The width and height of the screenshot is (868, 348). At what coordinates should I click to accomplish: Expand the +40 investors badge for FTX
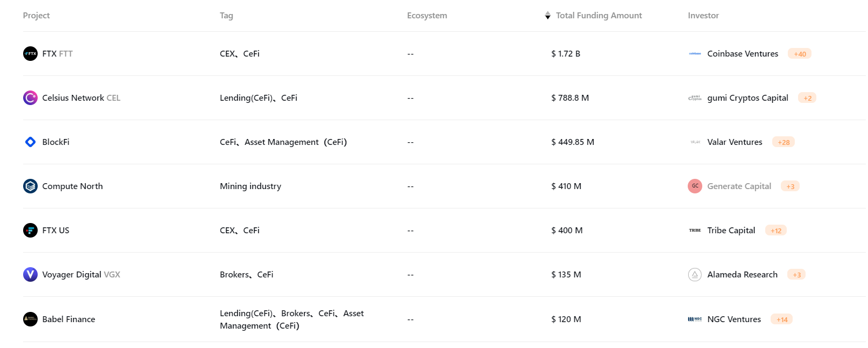[x=800, y=54]
